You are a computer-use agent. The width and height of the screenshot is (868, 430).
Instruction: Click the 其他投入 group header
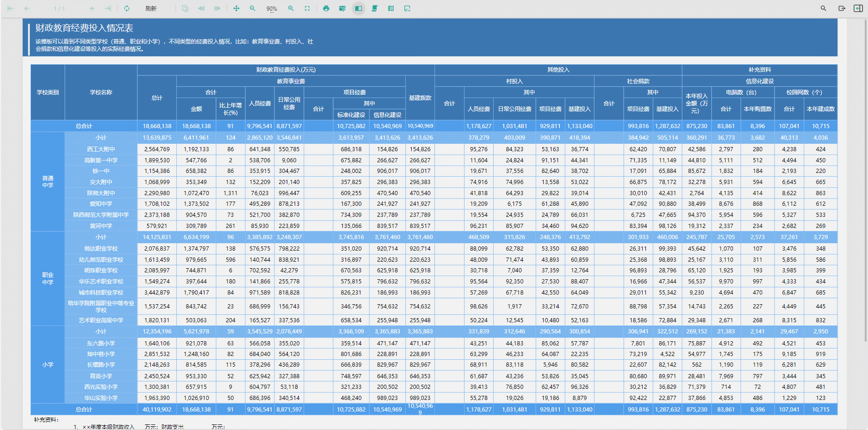(x=558, y=70)
